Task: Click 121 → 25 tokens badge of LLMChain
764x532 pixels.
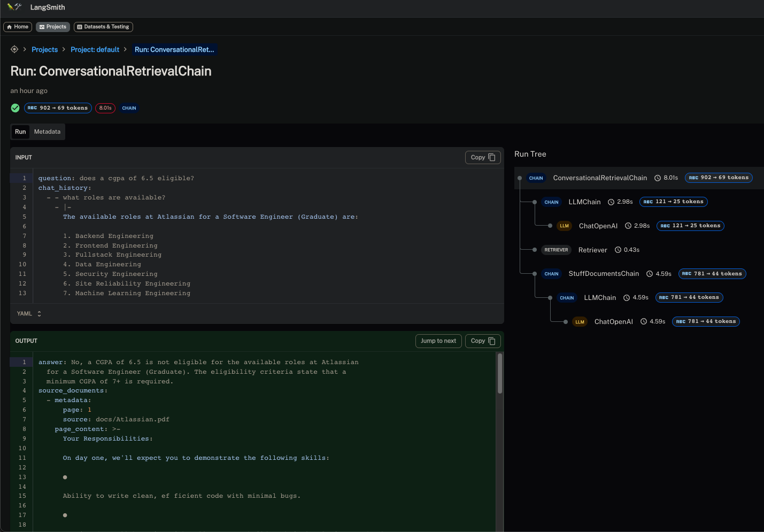Action: click(674, 202)
